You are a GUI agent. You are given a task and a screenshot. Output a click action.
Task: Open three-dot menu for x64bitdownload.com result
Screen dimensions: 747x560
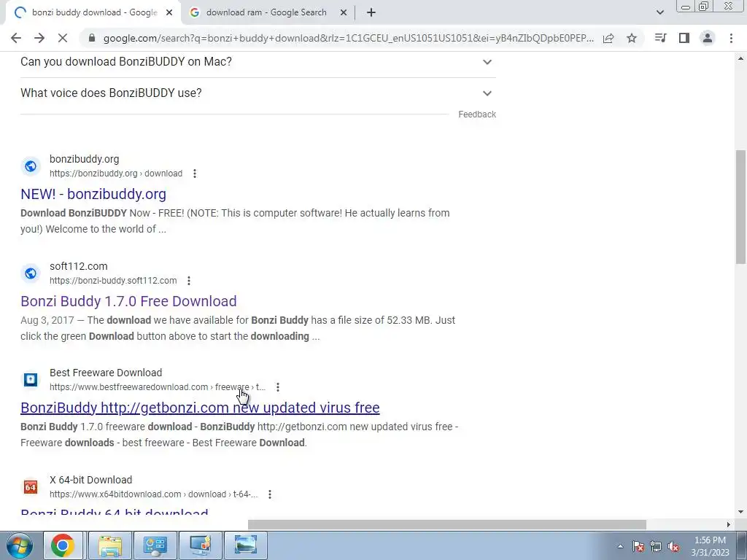(x=270, y=495)
